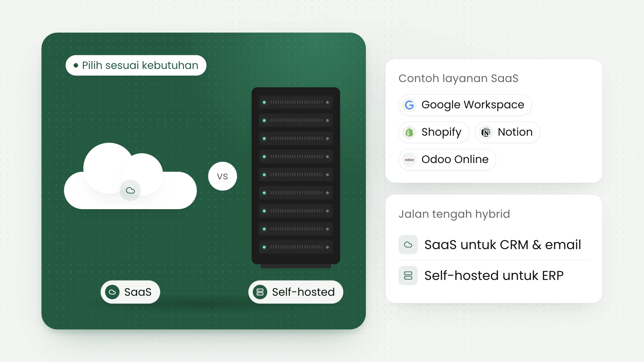The image size is (644, 362).
Task: Click the cloud icon inside the white cloud
Action: click(x=130, y=190)
